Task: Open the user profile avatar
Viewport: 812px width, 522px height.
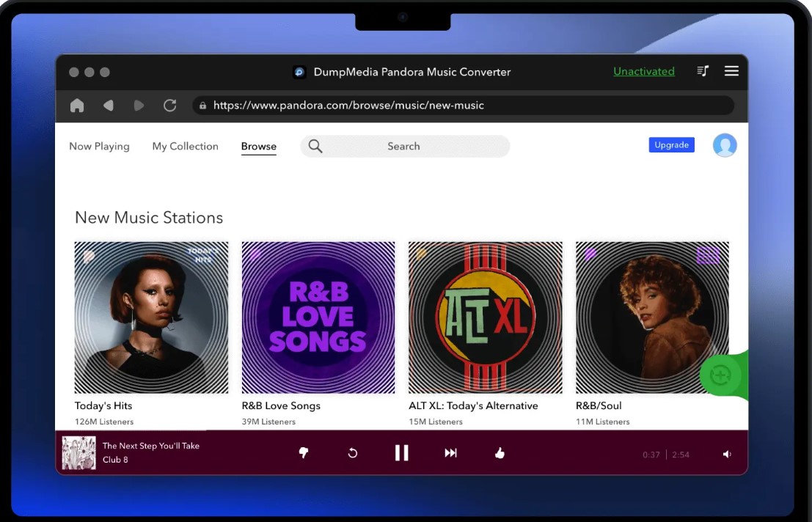Action: coord(725,145)
